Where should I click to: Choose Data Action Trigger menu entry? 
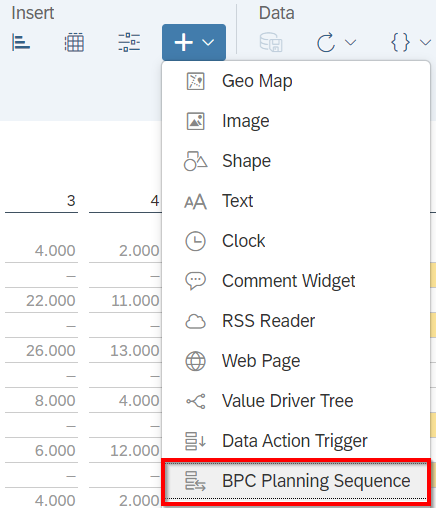tap(296, 441)
